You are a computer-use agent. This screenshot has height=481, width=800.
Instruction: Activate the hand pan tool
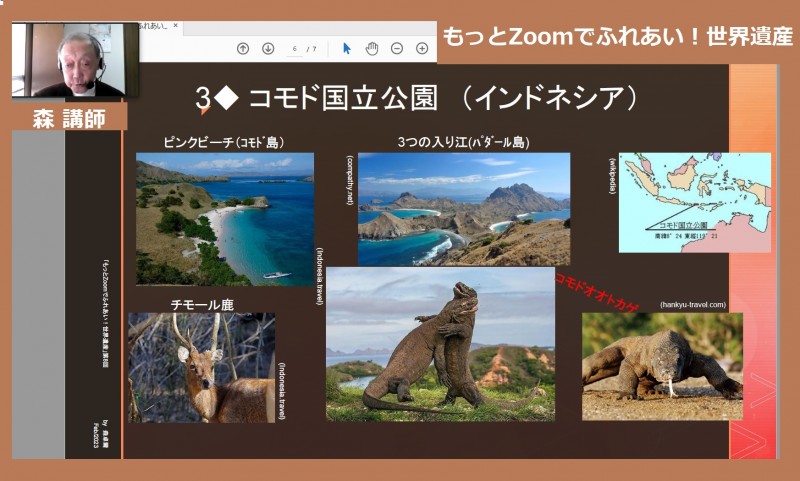pyautogui.click(x=372, y=48)
